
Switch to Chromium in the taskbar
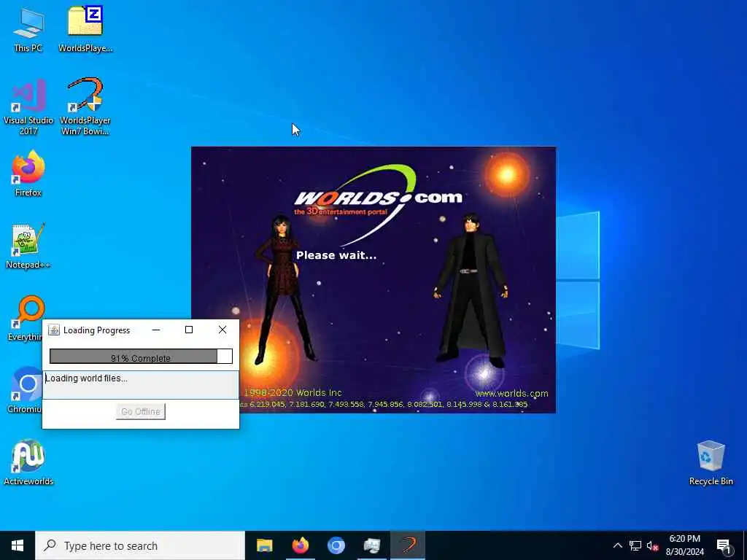[x=336, y=545]
